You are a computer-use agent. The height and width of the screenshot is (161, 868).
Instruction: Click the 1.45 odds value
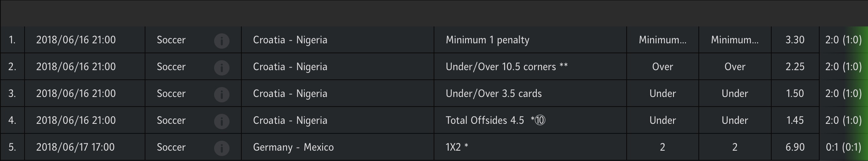[x=795, y=120]
